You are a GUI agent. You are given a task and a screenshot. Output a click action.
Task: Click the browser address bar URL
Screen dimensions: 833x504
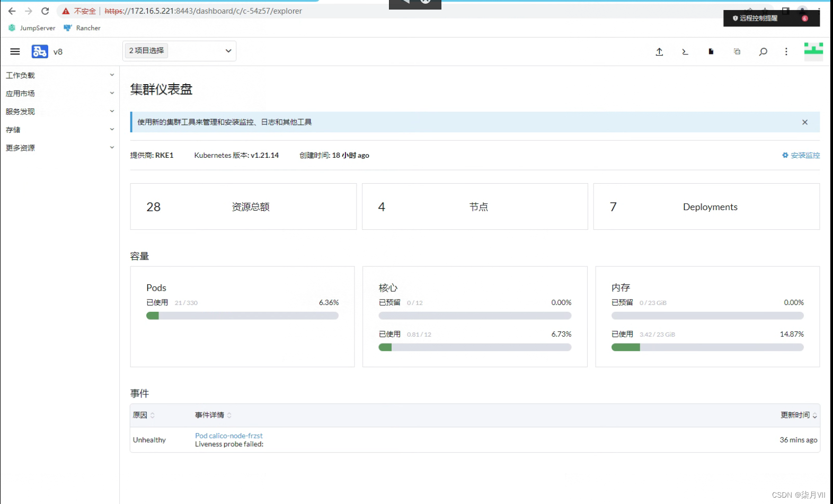203,11
